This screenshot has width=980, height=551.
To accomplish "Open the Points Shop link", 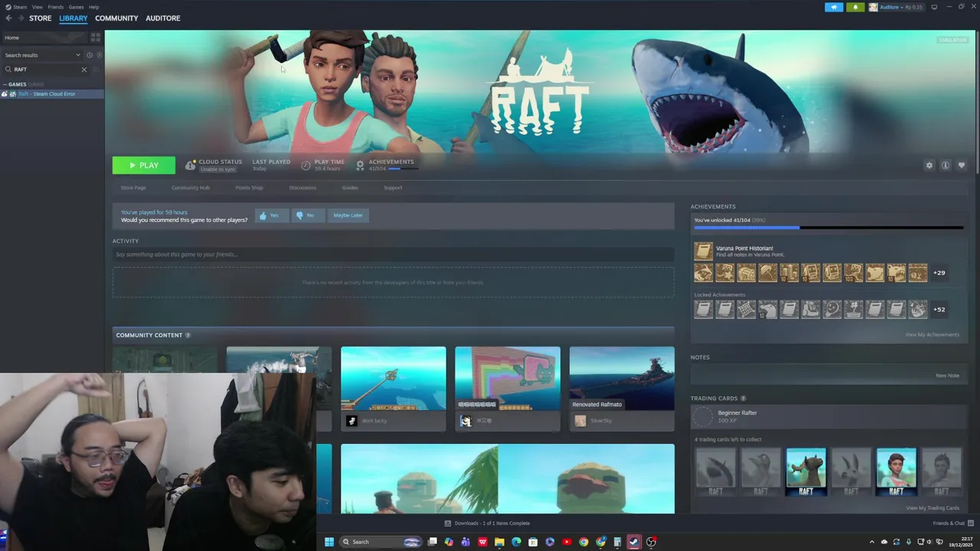I will tap(249, 187).
